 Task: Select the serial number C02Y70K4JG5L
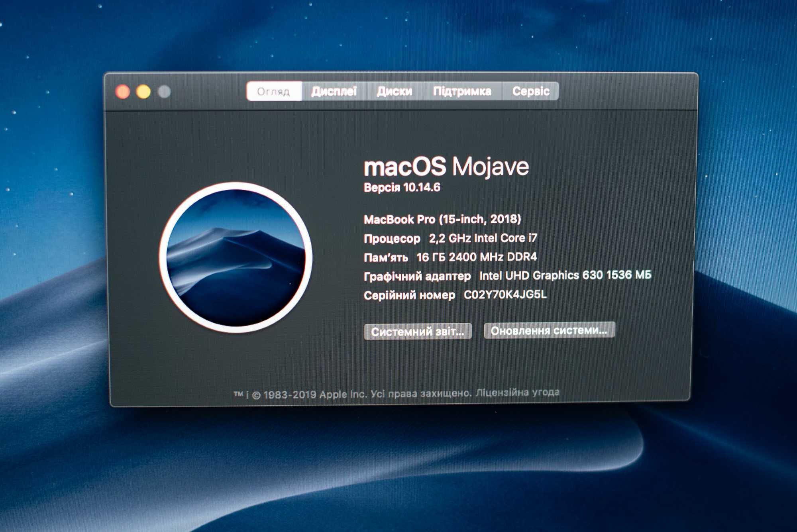coord(505,294)
